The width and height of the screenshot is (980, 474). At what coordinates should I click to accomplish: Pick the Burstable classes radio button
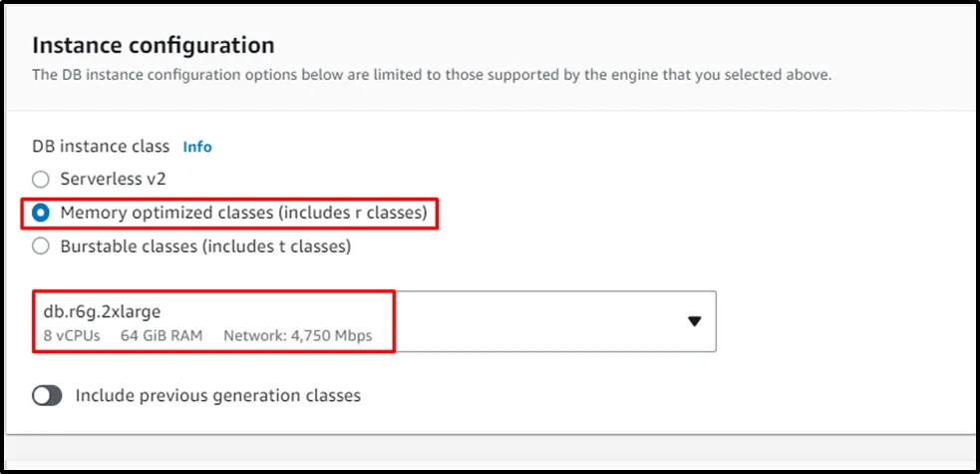click(x=41, y=245)
